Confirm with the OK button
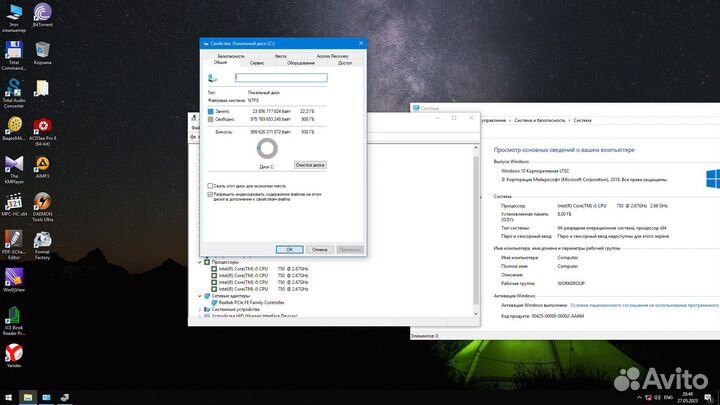This screenshot has width=720, height=405. click(289, 249)
